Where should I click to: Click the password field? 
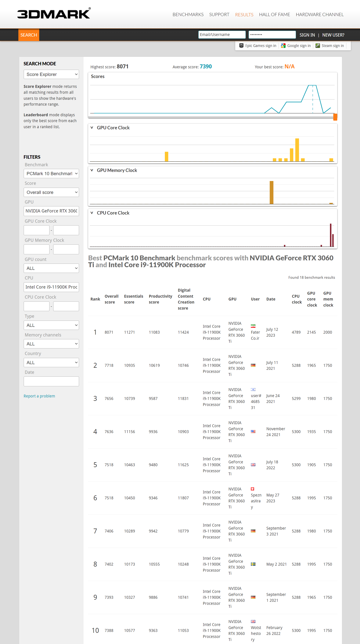[x=272, y=34]
